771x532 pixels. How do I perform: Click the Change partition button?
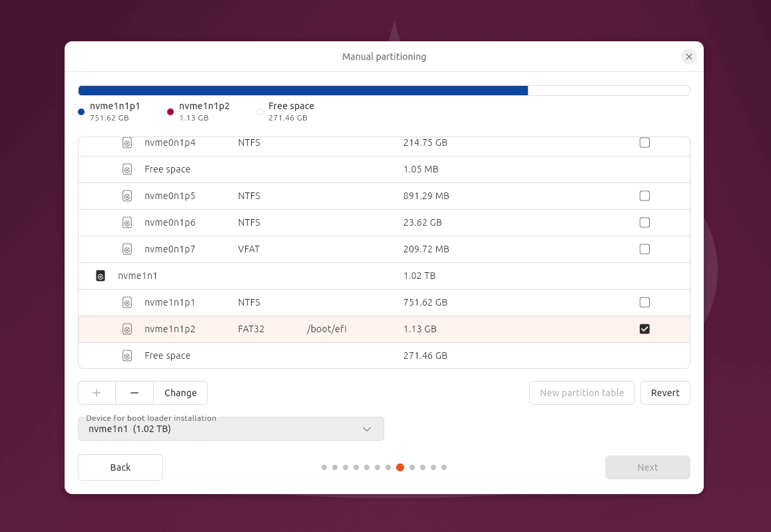180,393
